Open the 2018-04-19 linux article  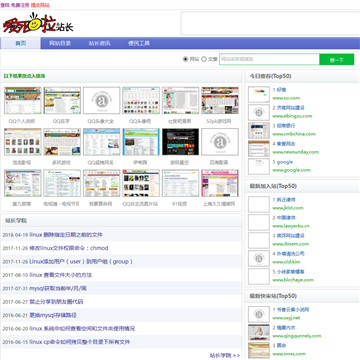tap(66, 235)
